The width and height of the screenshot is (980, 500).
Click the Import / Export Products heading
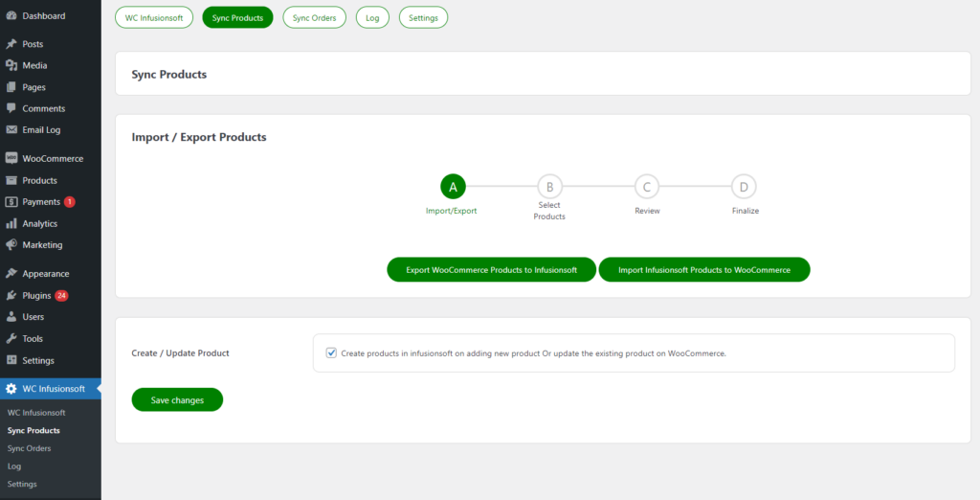point(199,137)
